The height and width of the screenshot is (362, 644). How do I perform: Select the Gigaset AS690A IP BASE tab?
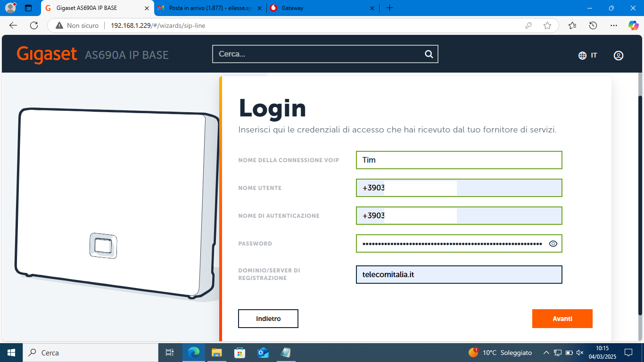(98, 8)
